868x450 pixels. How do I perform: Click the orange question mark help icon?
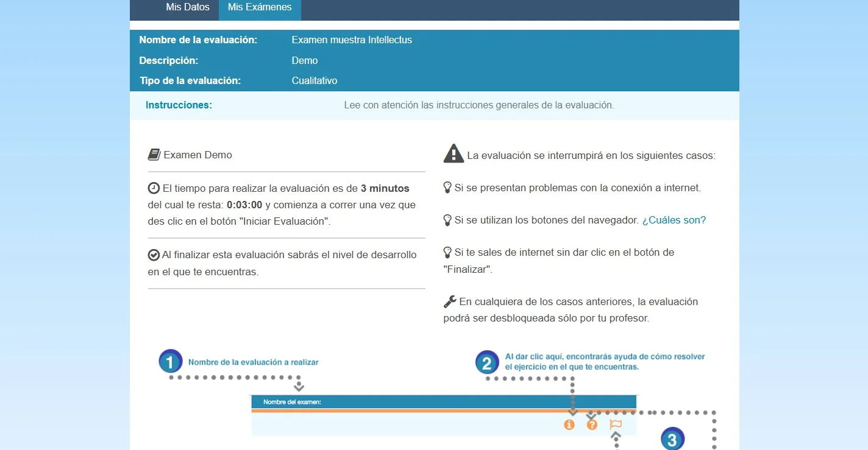click(592, 425)
